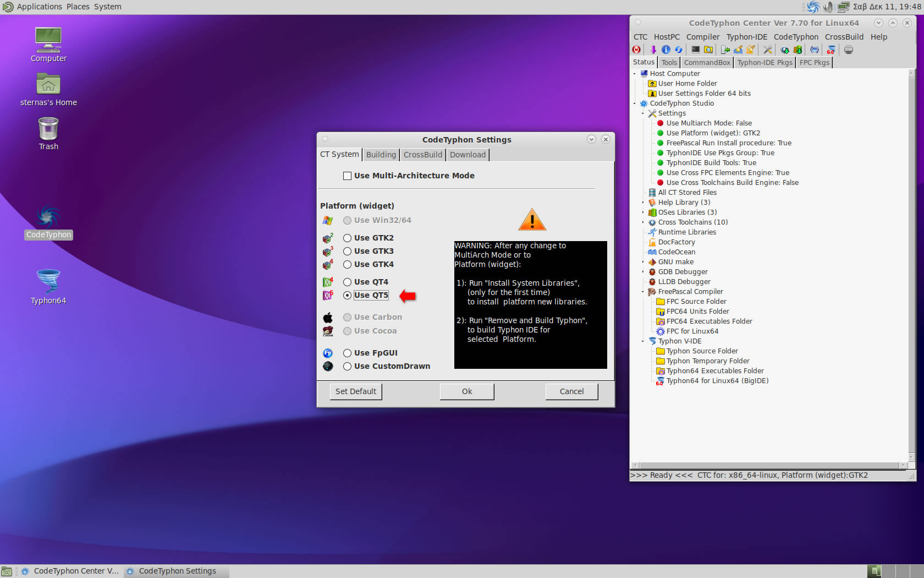Expand the Cross Toolchains (10) node
Image resolution: width=924 pixels, height=578 pixels.
[x=643, y=222]
